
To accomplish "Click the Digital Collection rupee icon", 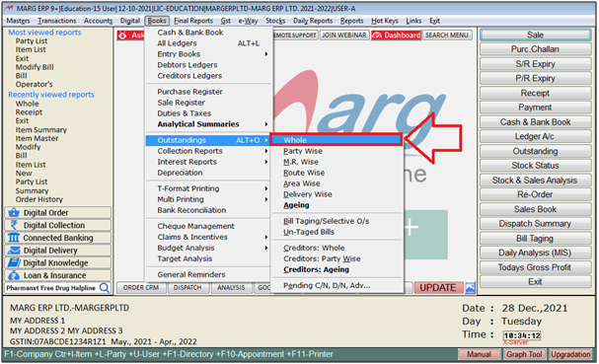I will click(14, 225).
